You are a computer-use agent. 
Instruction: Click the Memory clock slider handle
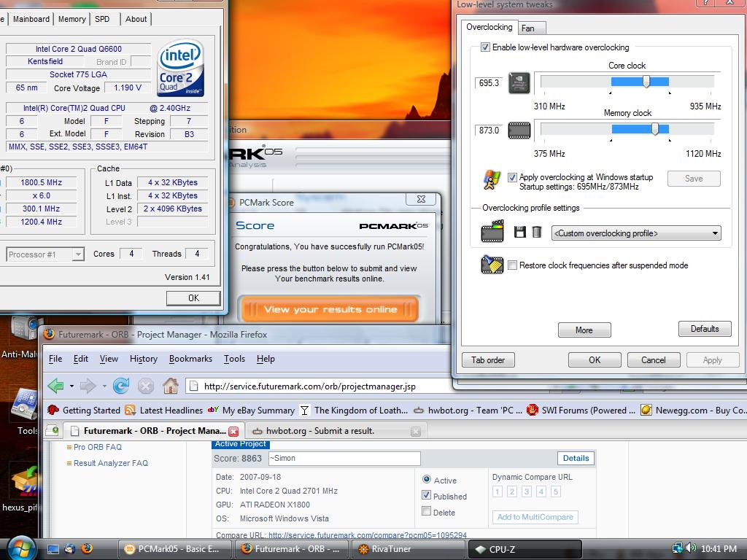655,128
